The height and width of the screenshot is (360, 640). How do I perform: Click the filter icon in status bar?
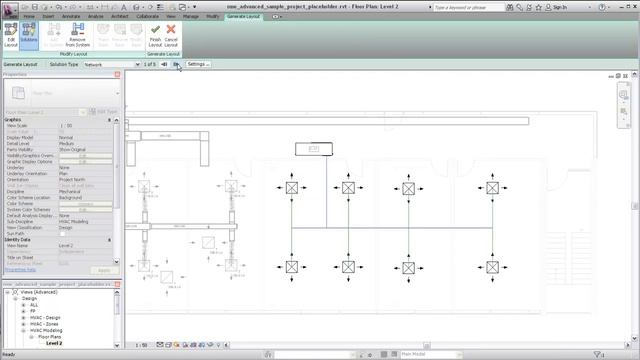coord(598,355)
